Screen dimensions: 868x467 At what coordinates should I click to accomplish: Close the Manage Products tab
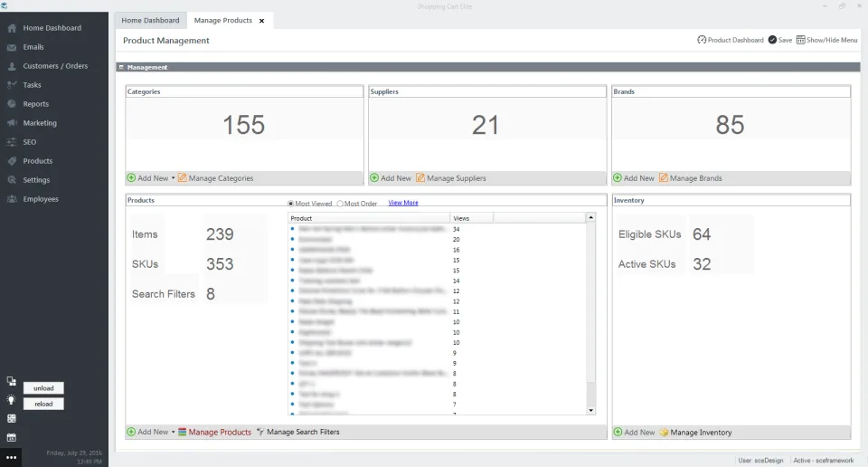pyautogui.click(x=262, y=21)
